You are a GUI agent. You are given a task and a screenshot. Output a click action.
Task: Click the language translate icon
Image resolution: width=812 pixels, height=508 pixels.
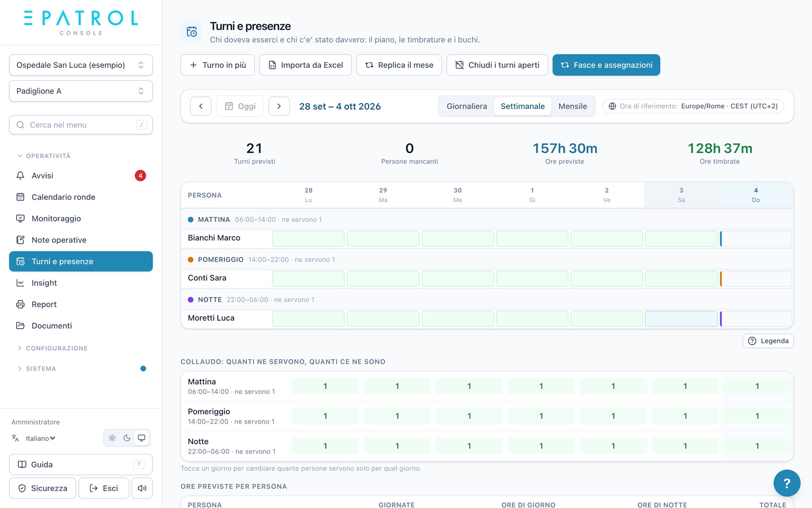click(x=15, y=438)
